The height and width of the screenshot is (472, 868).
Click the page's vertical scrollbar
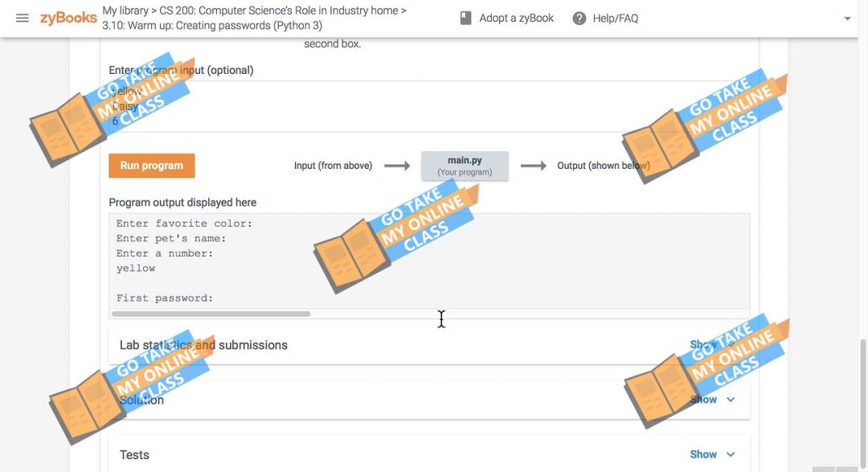click(863, 378)
